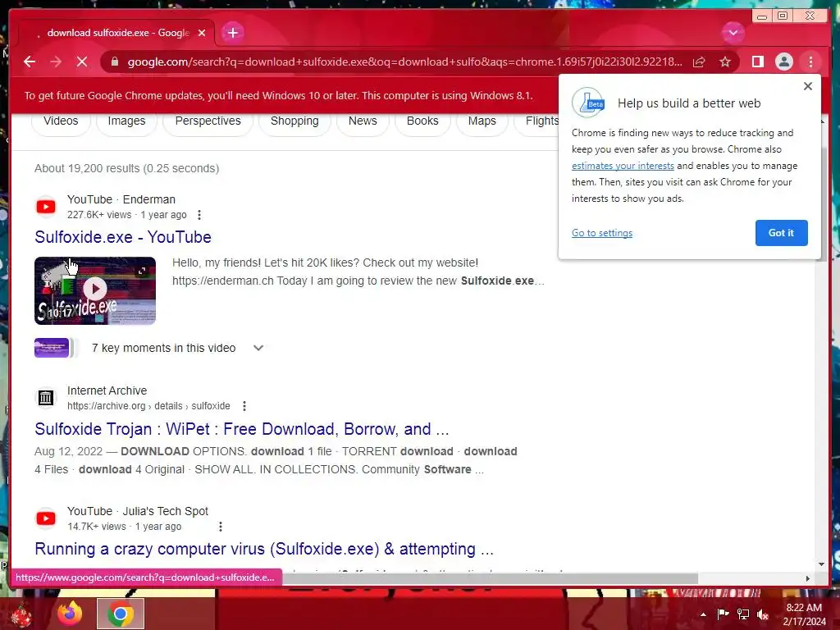Close the download sulfoxide.exe tab
840x630 pixels.
coord(202,33)
